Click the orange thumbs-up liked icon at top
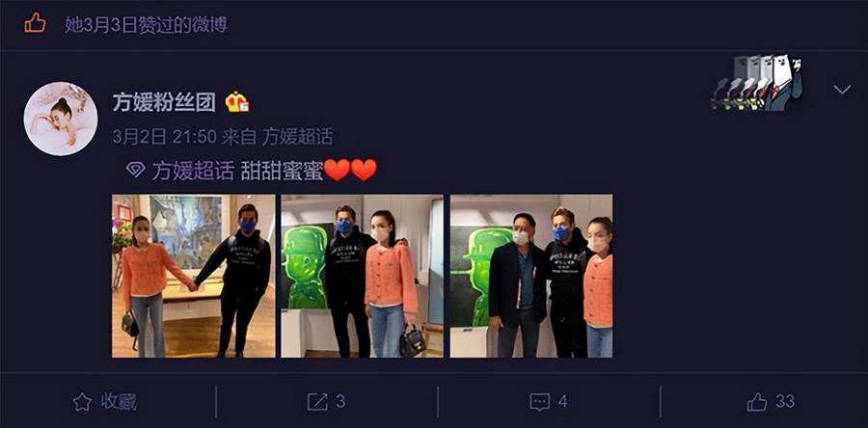 (35, 23)
